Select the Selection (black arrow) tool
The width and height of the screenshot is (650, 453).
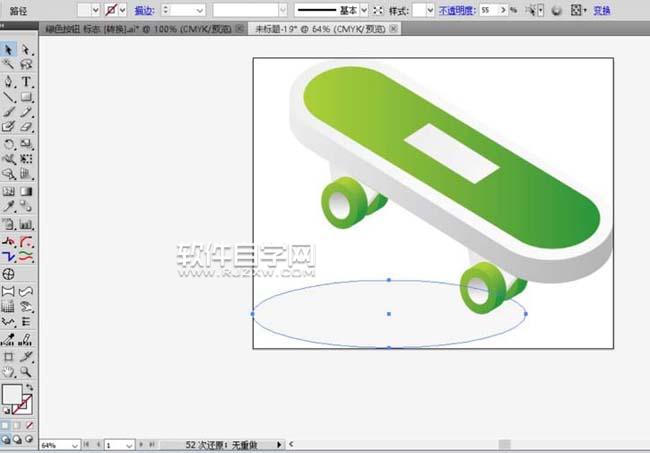pyautogui.click(x=8, y=50)
